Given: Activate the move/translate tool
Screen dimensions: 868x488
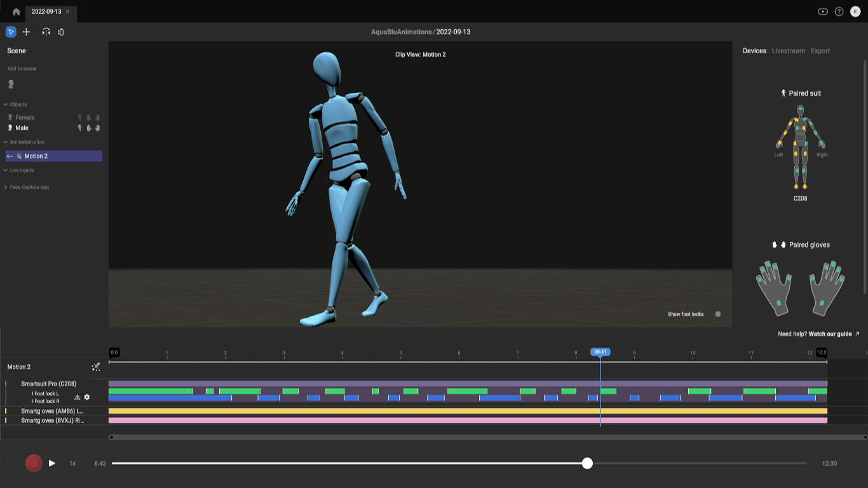Looking at the screenshot, I should [x=26, y=32].
